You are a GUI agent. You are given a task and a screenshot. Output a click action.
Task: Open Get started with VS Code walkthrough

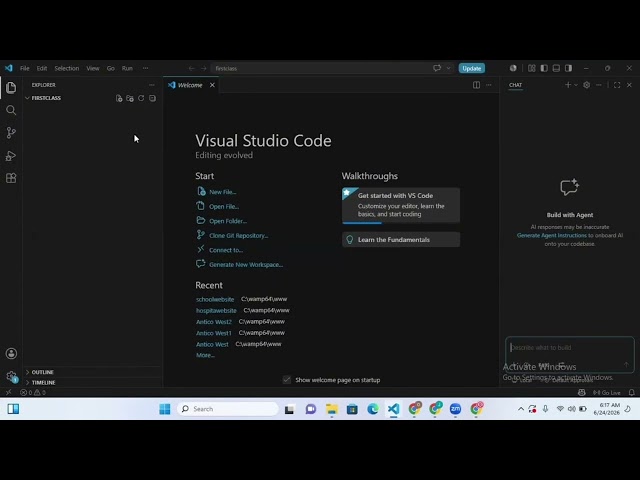point(401,205)
